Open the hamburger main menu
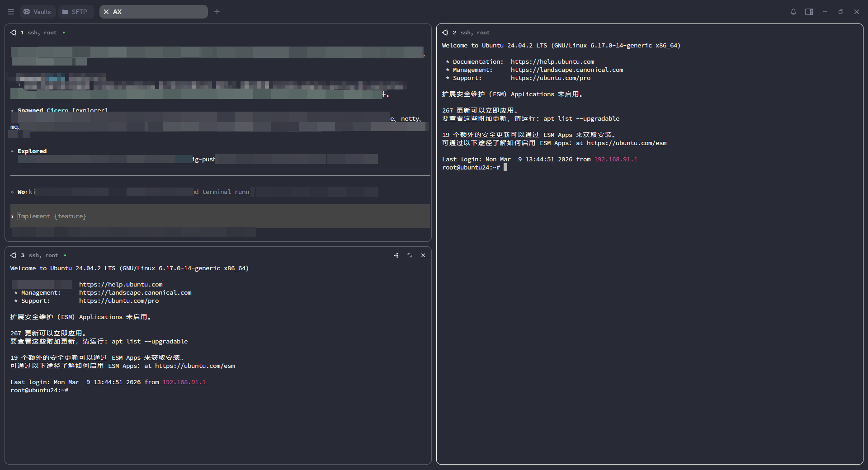The image size is (868, 470). [x=11, y=12]
